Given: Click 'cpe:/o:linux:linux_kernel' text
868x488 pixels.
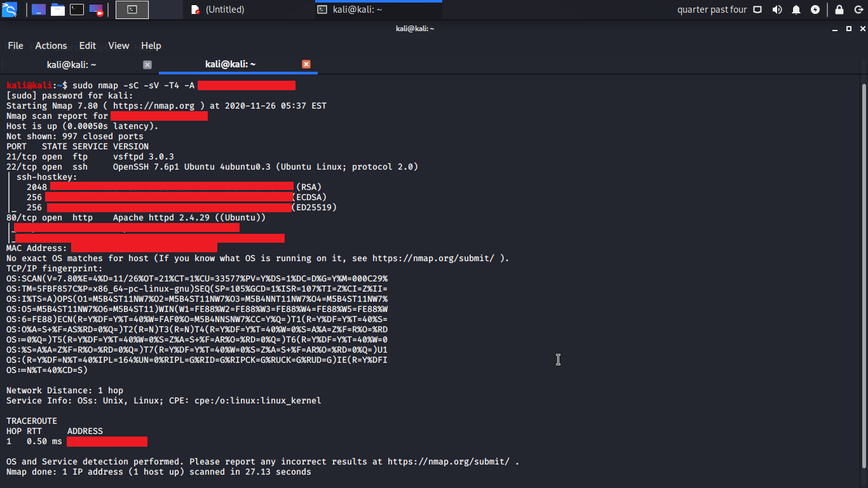Looking at the screenshot, I should (x=258, y=400).
